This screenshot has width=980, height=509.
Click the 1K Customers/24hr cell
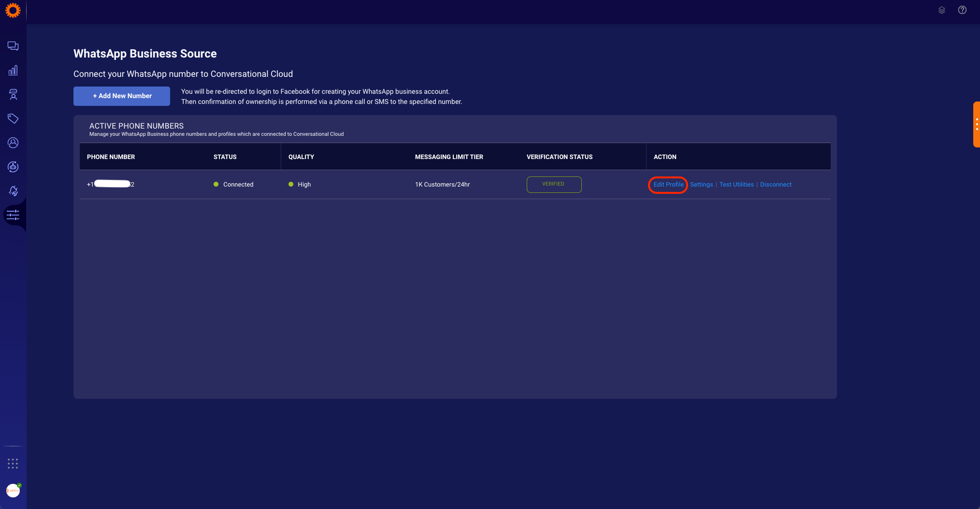point(442,185)
